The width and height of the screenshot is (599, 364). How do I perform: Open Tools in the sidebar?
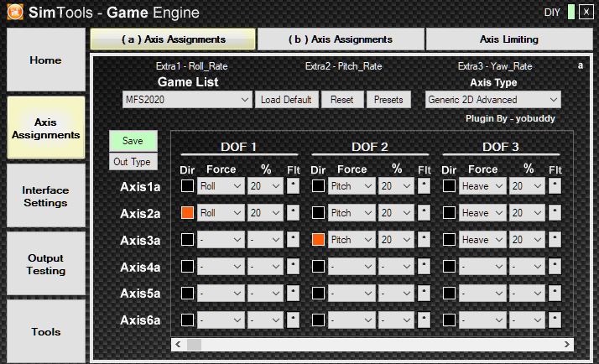pos(46,331)
